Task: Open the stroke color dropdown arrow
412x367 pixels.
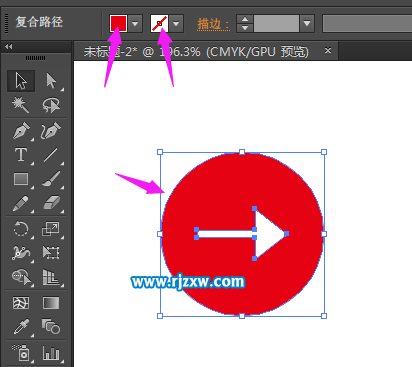Action: pyautogui.click(x=176, y=23)
